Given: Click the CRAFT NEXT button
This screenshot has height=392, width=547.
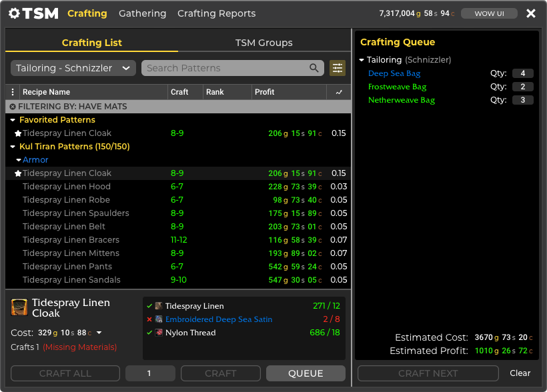Looking at the screenshot, I should [428, 373].
